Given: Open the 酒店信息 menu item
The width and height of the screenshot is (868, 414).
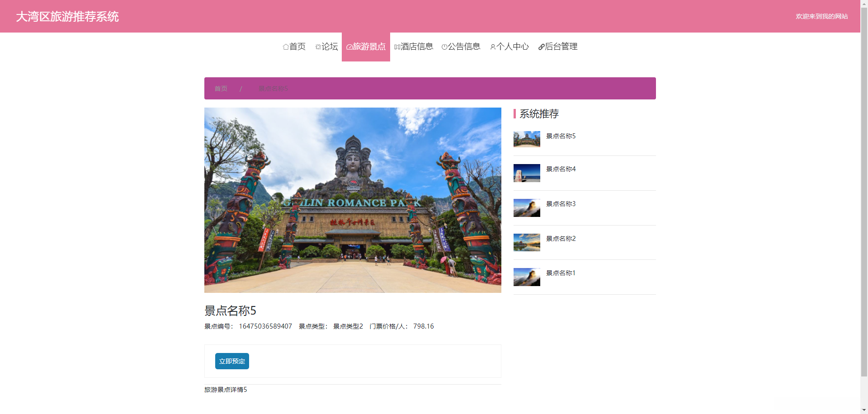Looking at the screenshot, I should pos(414,47).
